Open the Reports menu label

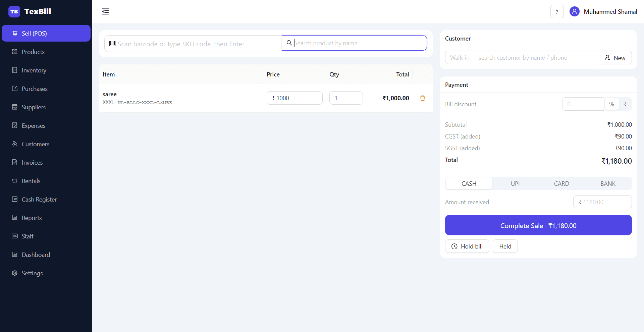pyautogui.click(x=32, y=218)
